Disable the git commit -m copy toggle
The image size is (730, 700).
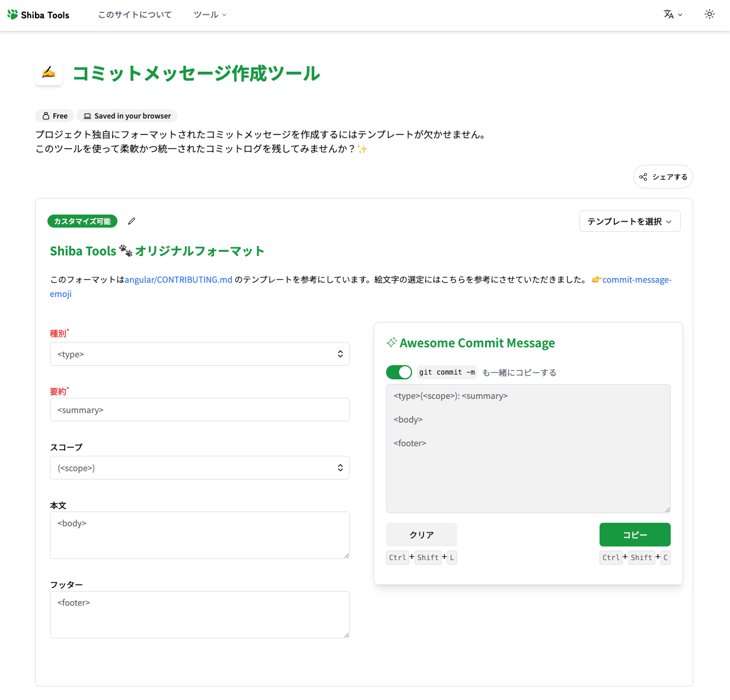coord(399,372)
